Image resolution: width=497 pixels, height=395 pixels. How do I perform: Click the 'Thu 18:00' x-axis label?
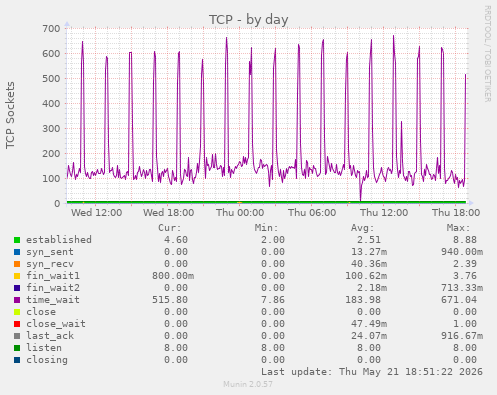(x=456, y=213)
